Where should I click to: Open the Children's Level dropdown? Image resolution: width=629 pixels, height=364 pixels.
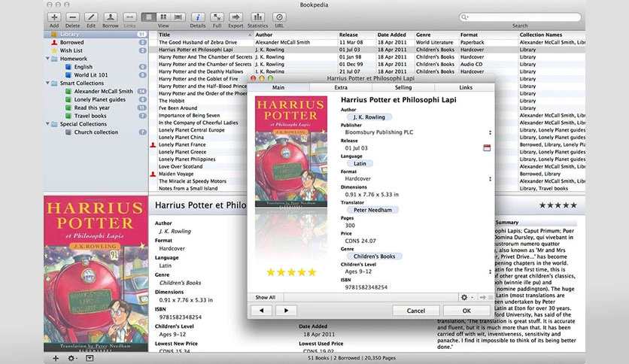coord(490,271)
